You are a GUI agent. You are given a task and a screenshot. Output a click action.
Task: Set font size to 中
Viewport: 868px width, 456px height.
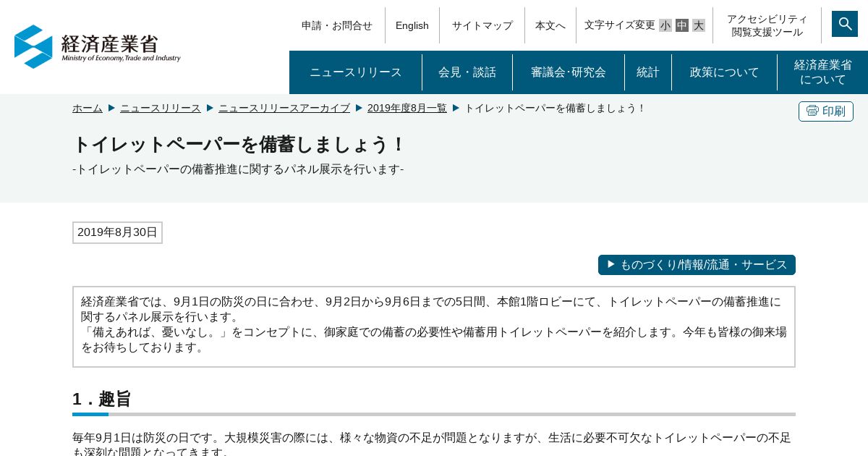tap(682, 25)
